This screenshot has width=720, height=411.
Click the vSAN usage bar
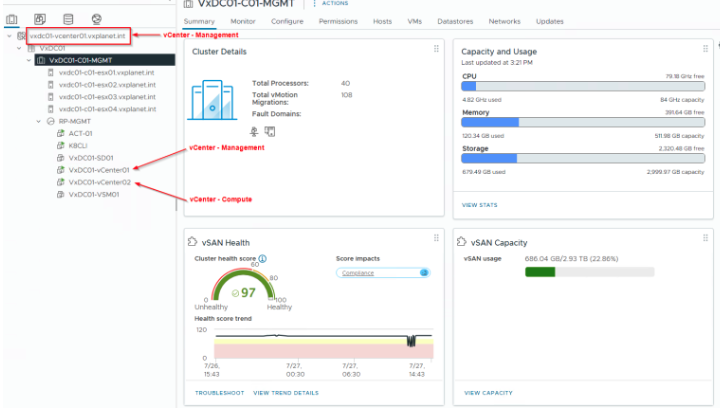(590, 272)
